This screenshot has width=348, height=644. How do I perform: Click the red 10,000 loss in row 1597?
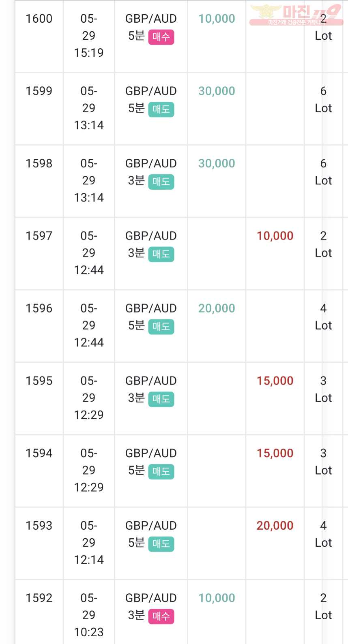[275, 236]
